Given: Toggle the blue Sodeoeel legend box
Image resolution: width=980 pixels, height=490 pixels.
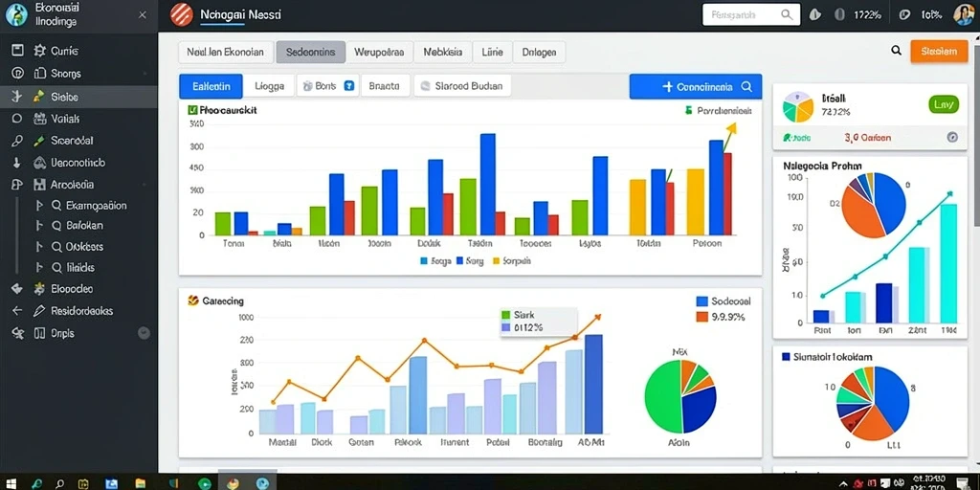Looking at the screenshot, I should click(702, 301).
